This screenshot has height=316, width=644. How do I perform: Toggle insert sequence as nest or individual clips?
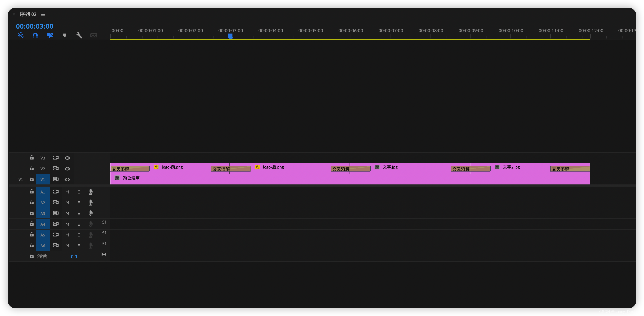click(x=21, y=35)
